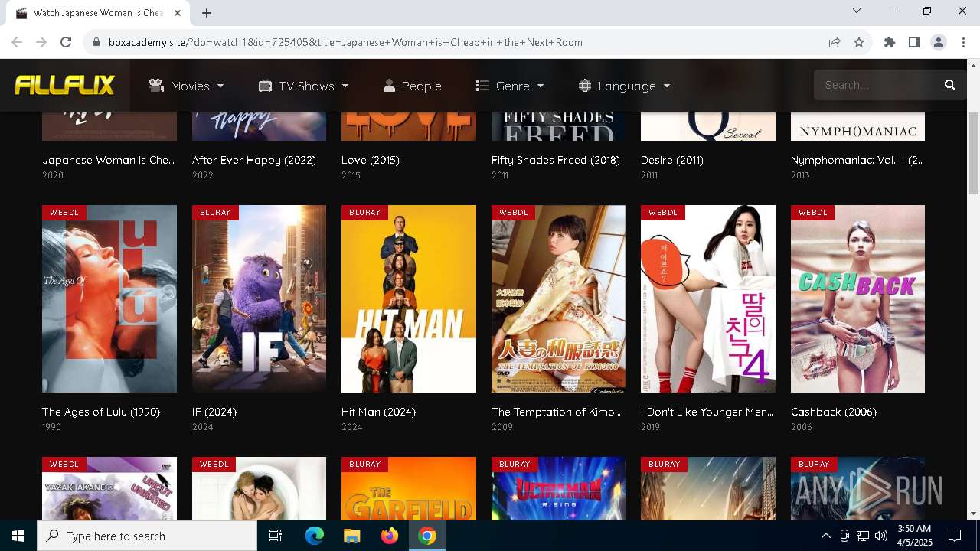The height and width of the screenshot is (551, 980).
Task: Bookmark this page with the star icon
Action: tap(859, 42)
